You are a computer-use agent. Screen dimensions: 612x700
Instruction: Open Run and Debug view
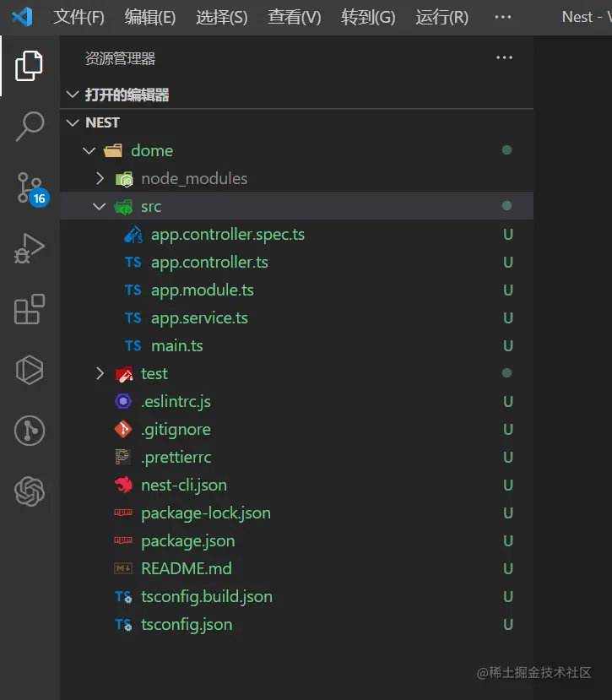(x=30, y=248)
